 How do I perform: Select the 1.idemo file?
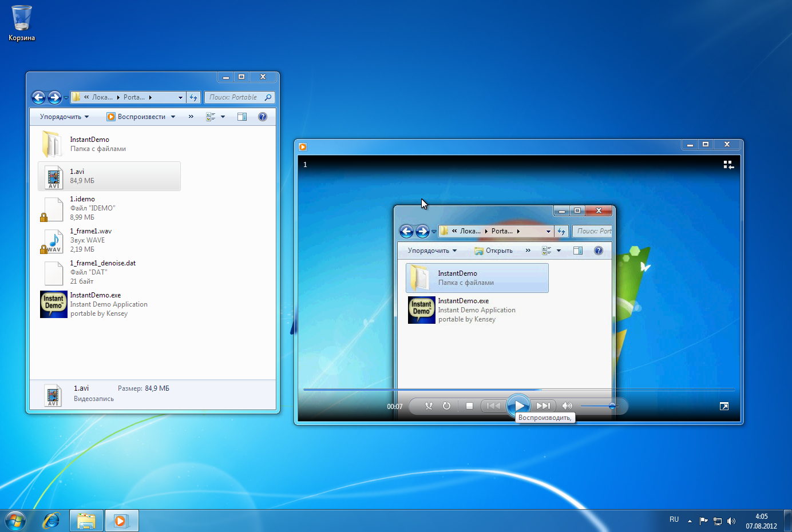(x=109, y=208)
